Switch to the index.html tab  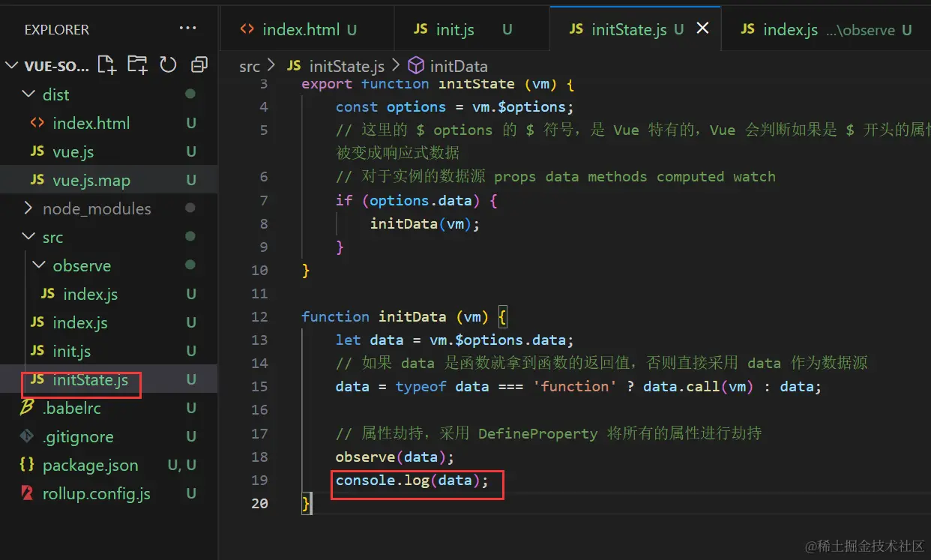[x=308, y=30]
